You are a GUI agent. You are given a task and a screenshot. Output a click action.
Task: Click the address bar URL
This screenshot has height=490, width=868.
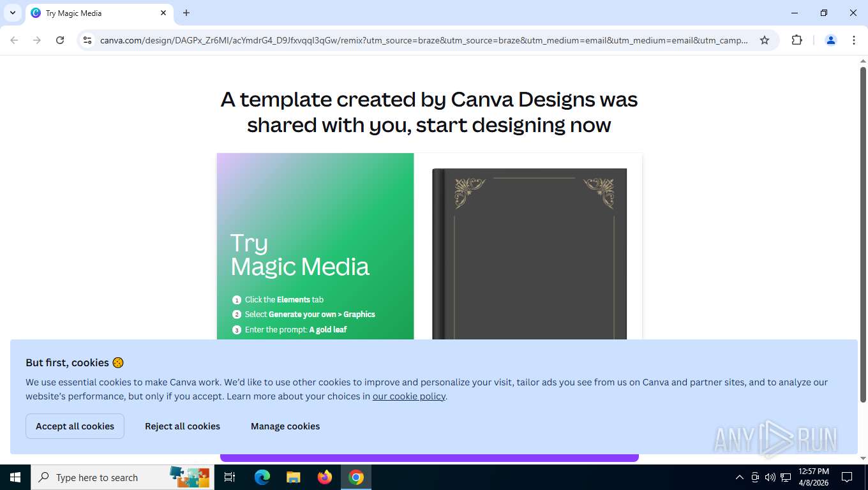pyautogui.click(x=424, y=40)
